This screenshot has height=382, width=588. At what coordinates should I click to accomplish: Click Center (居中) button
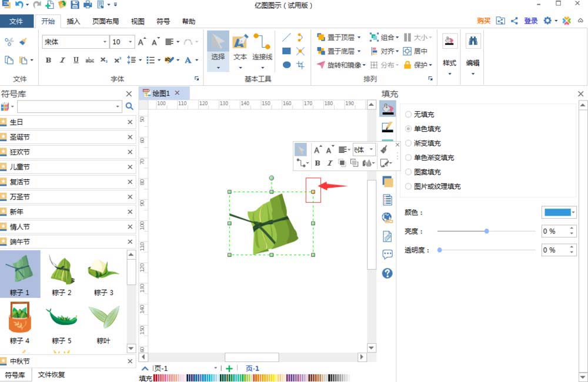(416, 51)
